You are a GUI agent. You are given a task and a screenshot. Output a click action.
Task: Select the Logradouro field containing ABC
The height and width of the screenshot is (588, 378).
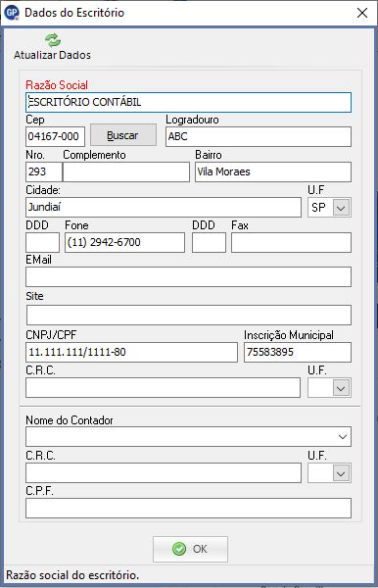[x=259, y=136]
